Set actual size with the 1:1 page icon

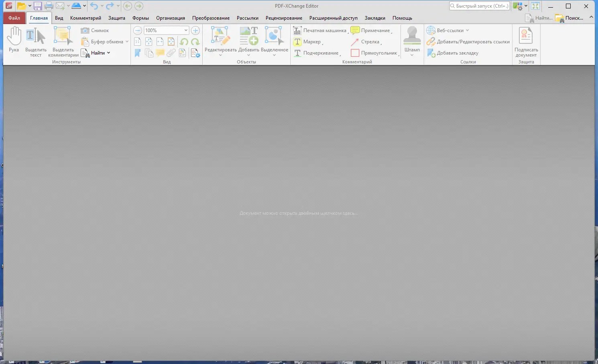click(x=137, y=42)
